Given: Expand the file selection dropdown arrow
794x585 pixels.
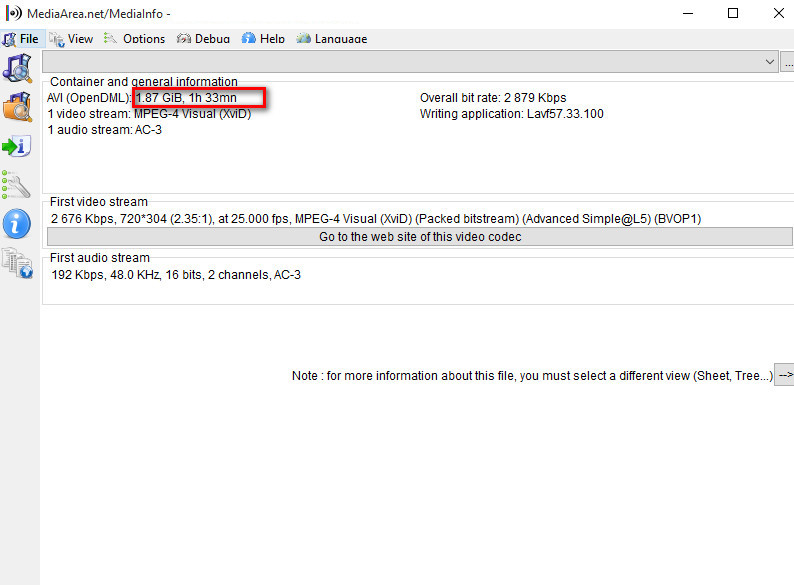Looking at the screenshot, I should [770, 62].
